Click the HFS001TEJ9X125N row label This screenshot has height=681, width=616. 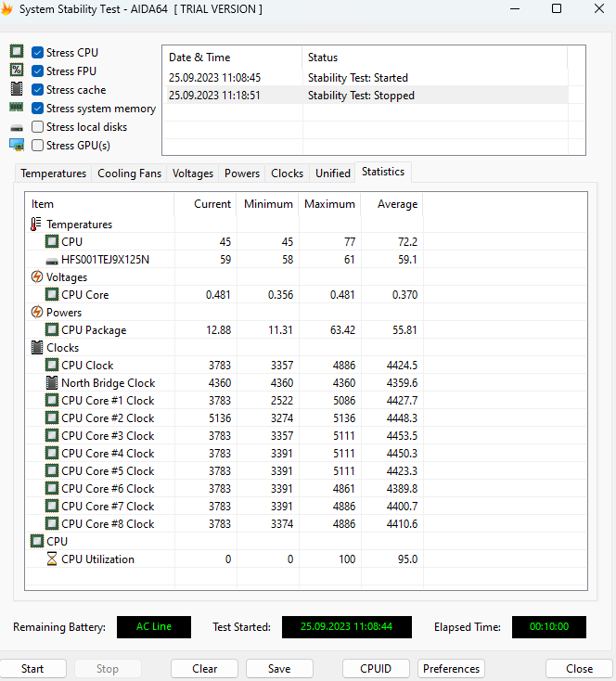coord(105,259)
